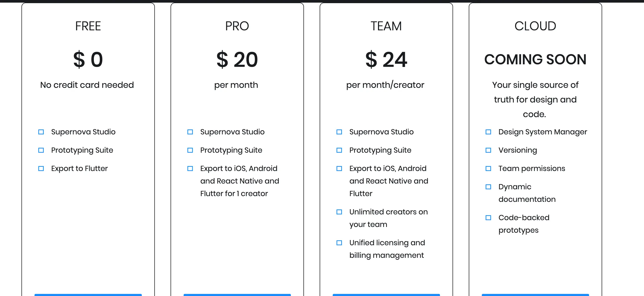Click the square icon beside Dynamic documentation
The width and height of the screenshot is (644, 296).
pyautogui.click(x=488, y=187)
